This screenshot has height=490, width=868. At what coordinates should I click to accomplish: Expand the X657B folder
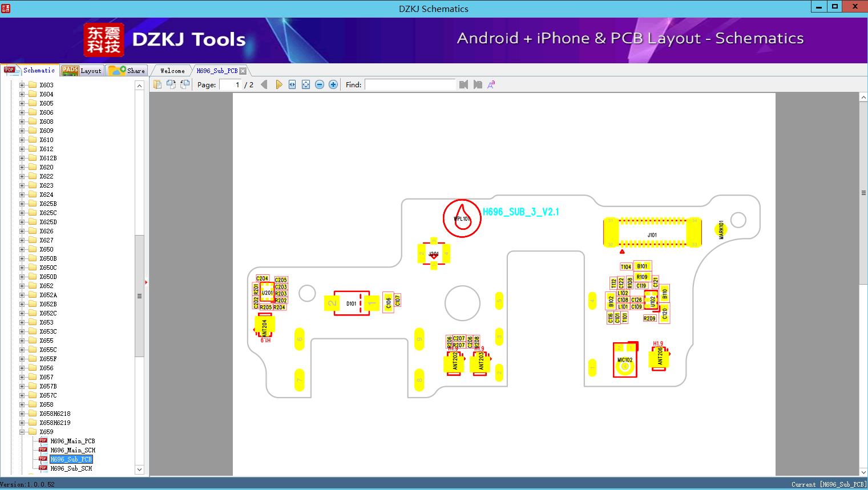[x=22, y=386]
